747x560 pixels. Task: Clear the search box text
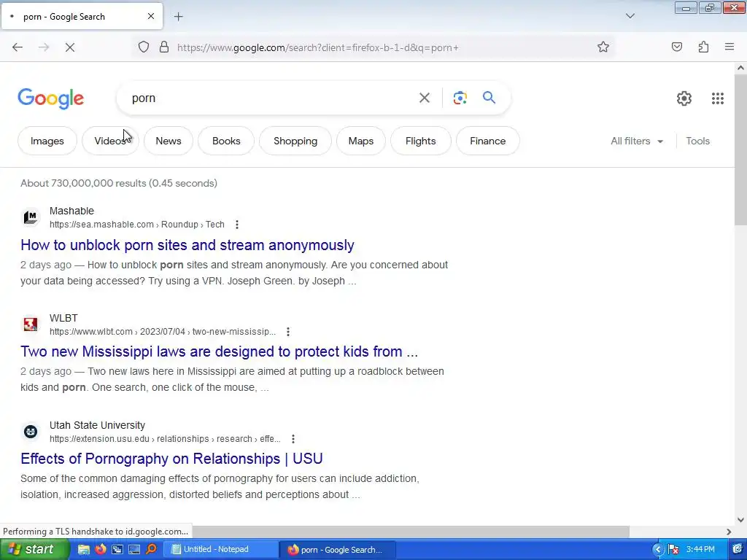tap(424, 98)
